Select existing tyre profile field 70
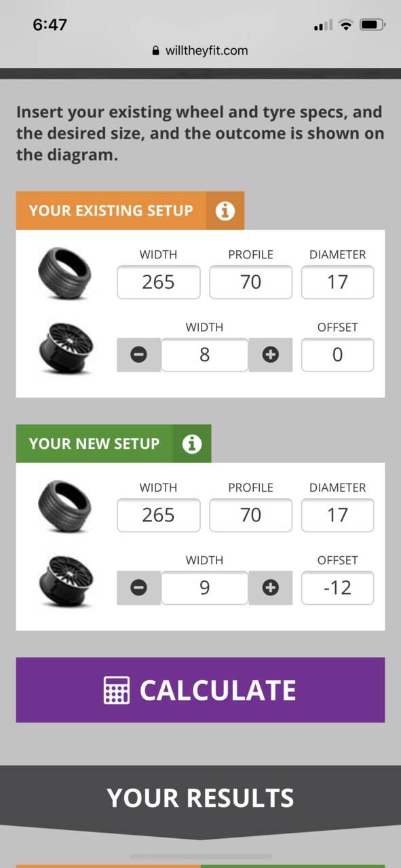401x868 pixels. [x=251, y=282]
